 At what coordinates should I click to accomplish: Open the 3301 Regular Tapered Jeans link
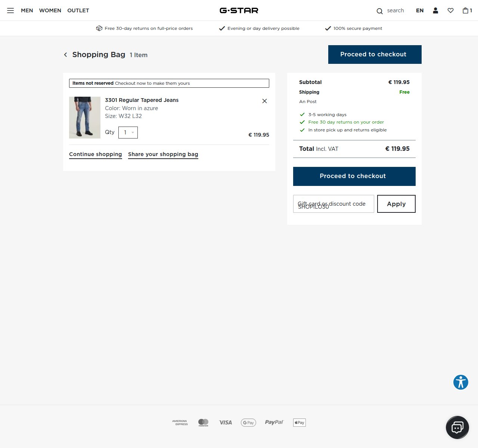click(x=142, y=100)
